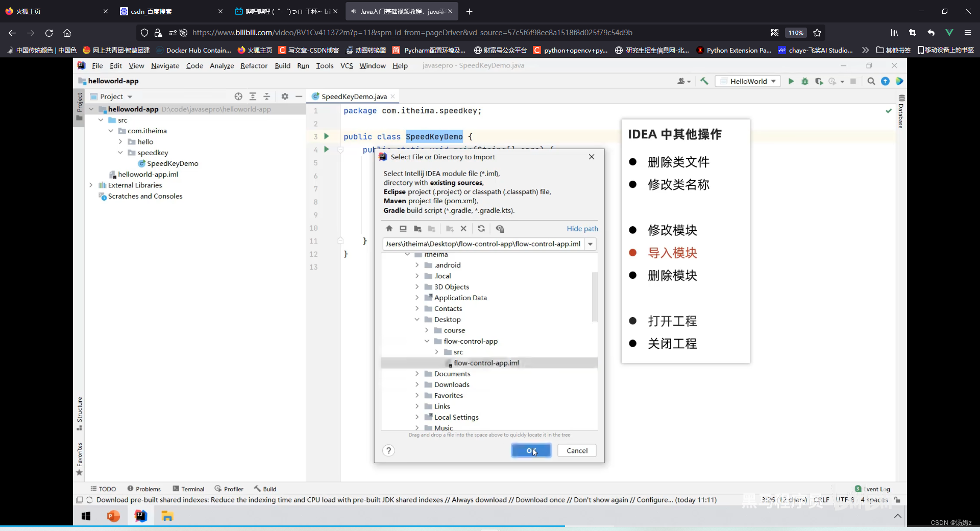Open IntelliJ IDEA from taskbar

pyautogui.click(x=140, y=516)
